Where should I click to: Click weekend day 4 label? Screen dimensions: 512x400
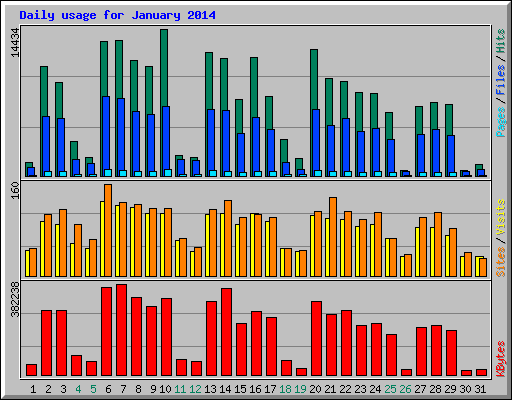tap(78, 389)
